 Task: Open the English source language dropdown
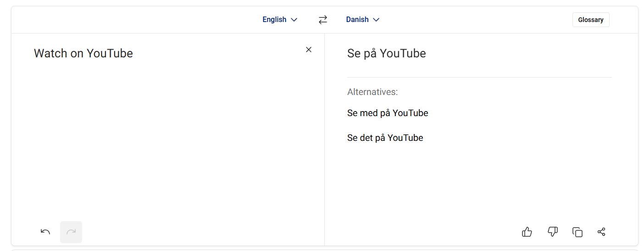[280, 20]
